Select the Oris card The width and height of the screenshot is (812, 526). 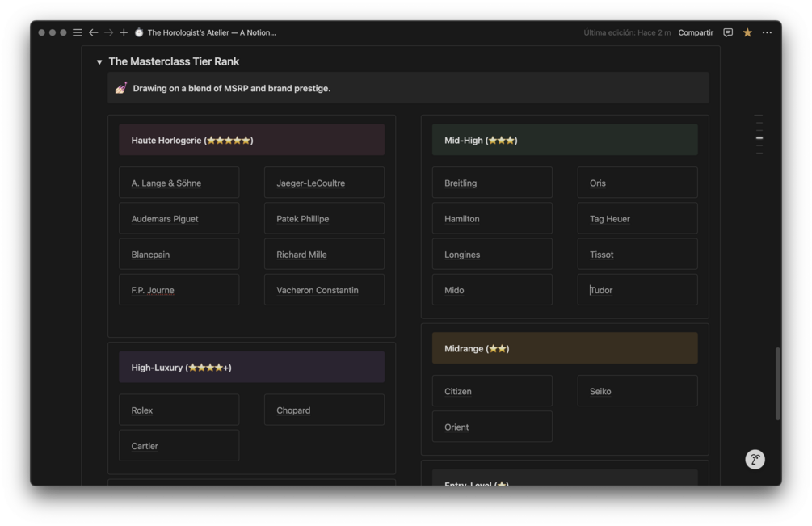(637, 183)
